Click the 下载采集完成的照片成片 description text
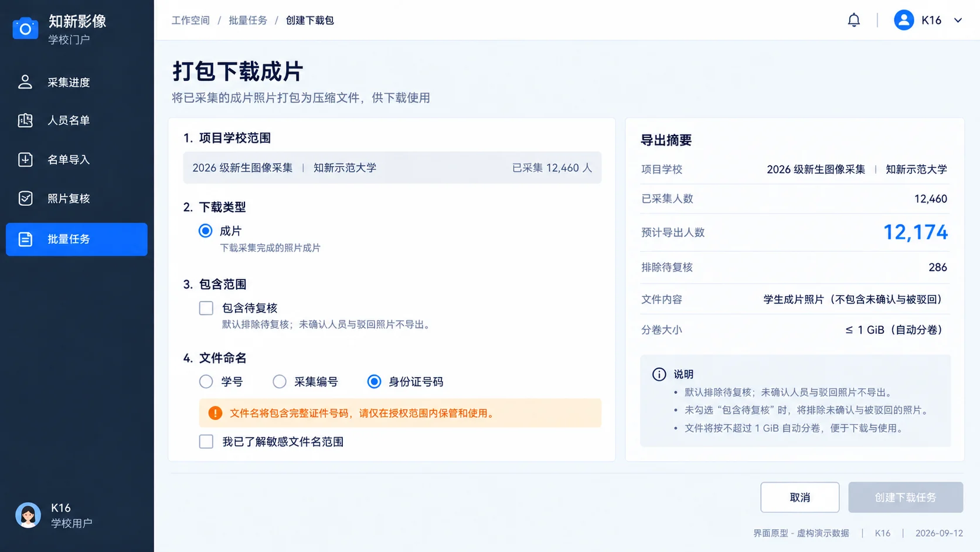 270,248
